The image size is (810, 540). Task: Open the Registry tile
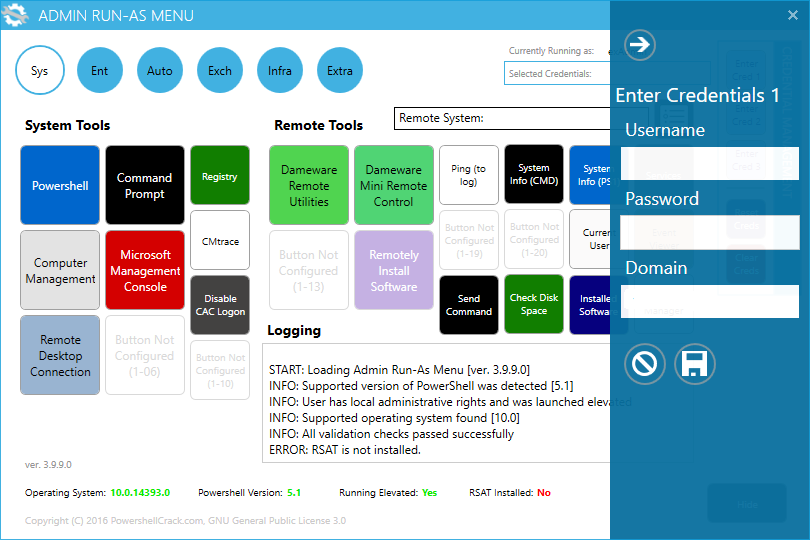pyautogui.click(x=220, y=175)
